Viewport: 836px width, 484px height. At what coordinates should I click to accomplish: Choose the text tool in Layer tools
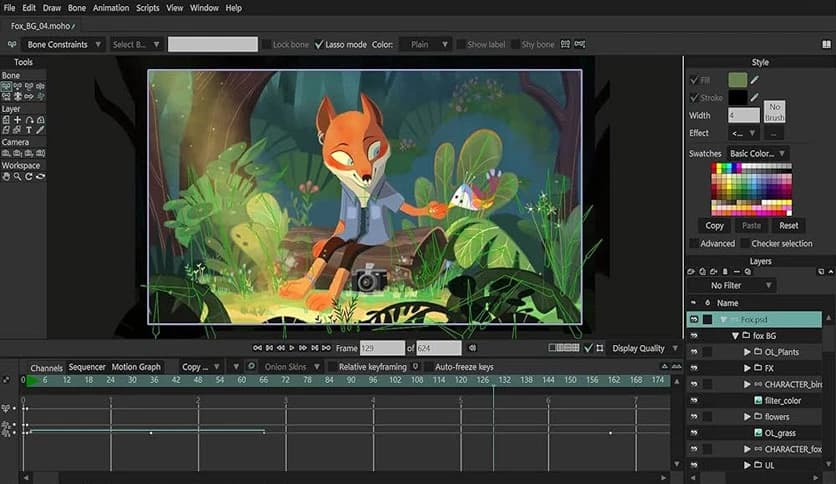[29, 130]
